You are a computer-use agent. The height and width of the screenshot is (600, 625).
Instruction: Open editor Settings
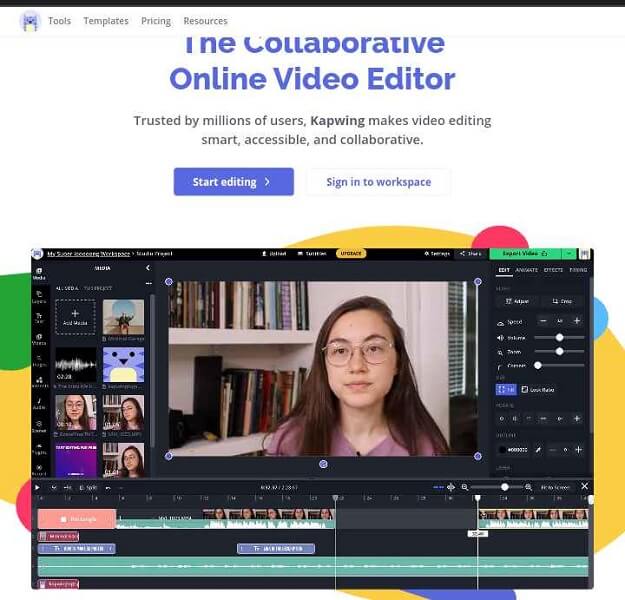click(437, 254)
